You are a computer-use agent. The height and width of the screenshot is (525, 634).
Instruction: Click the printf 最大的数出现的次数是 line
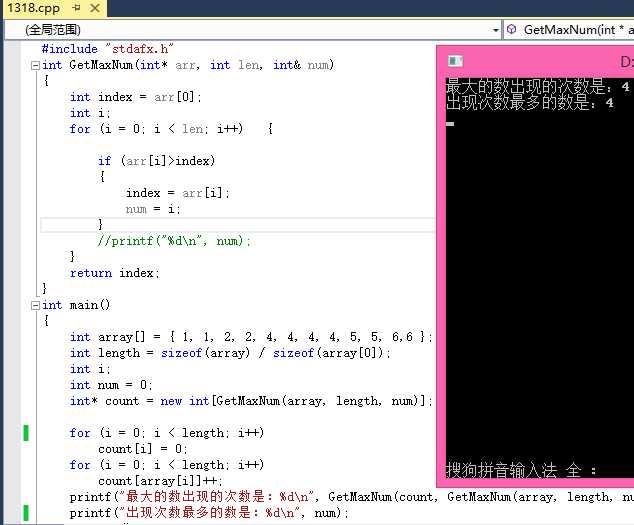point(352,497)
